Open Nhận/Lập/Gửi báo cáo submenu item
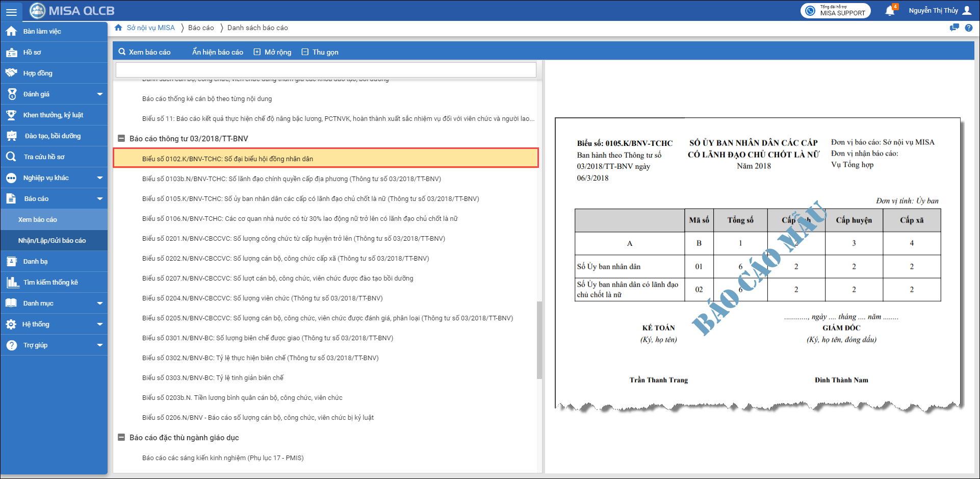This screenshot has width=980, height=479. coord(52,241)
